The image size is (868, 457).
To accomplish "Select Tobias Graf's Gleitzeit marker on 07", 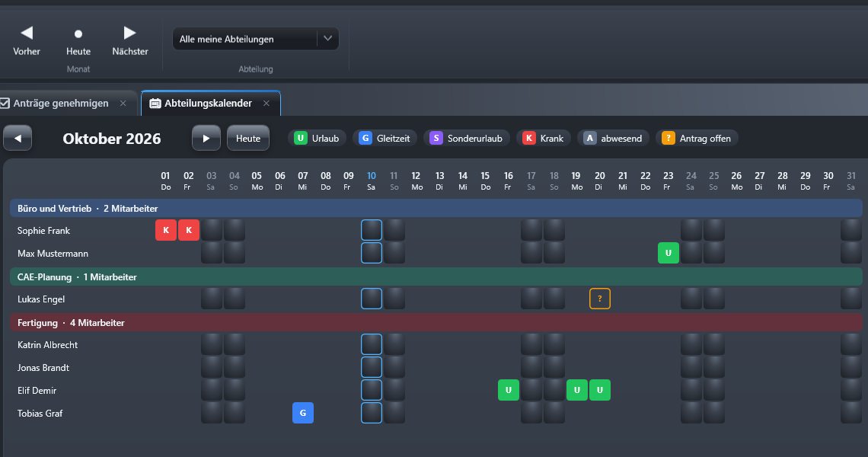I will tap(303, 413).
